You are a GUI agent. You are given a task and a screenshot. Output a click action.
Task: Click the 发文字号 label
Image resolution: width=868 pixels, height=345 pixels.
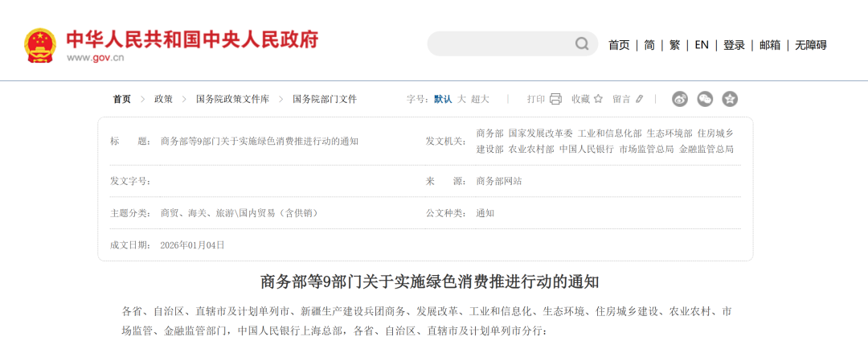pyautogui.click(x=130, y=181)
